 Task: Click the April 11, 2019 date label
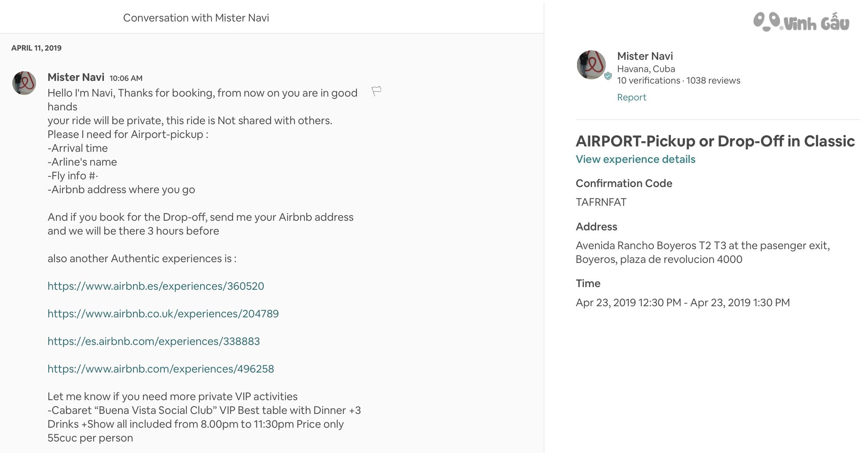[x=36, y=48]
